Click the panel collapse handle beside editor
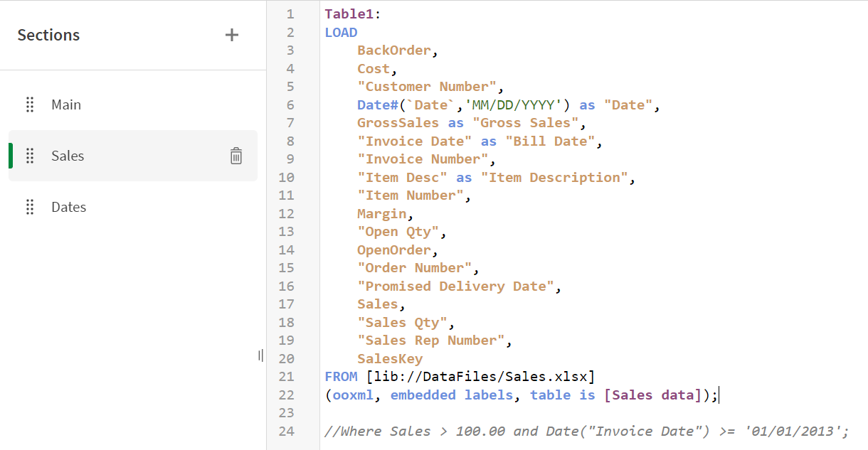This screenshot has width=868, height=450. coord(261,355)
